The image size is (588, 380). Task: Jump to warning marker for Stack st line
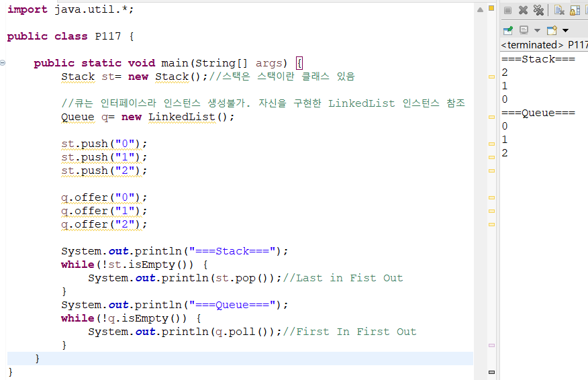[491, 77]
